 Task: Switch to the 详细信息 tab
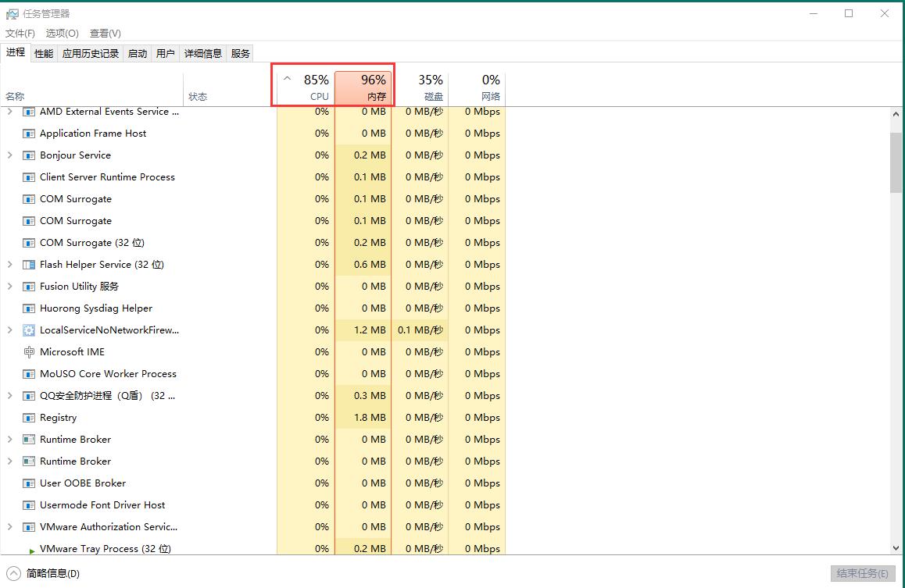pyautogui.click(x=203, y=54)
